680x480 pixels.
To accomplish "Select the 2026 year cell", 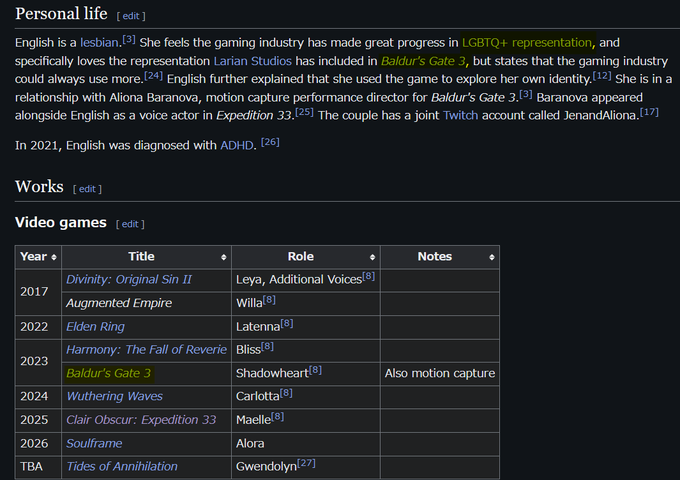I will click(x=38, y=444).
